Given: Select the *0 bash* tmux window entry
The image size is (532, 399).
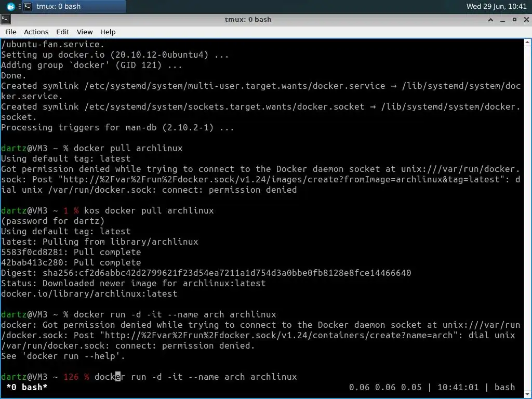Looking at the screenshot, I should click(27, 387).
